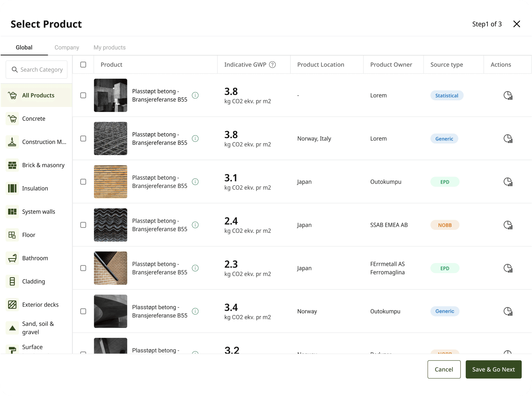Click Save & Go Next

493,369
